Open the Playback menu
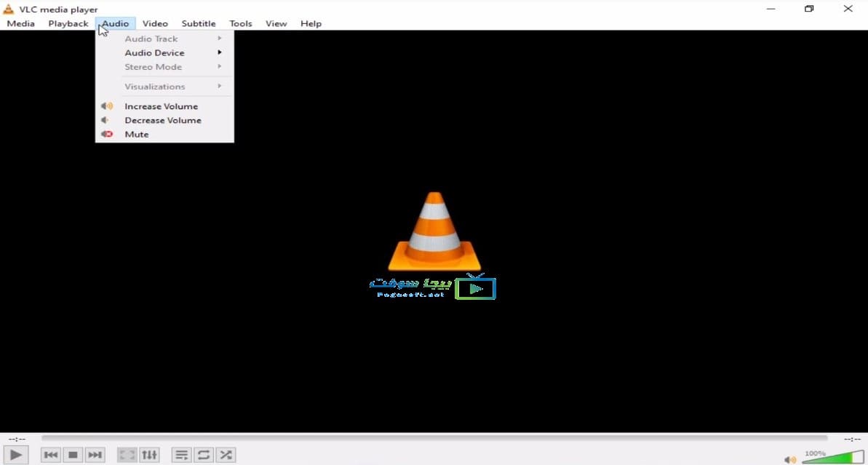 coord(68,23)
